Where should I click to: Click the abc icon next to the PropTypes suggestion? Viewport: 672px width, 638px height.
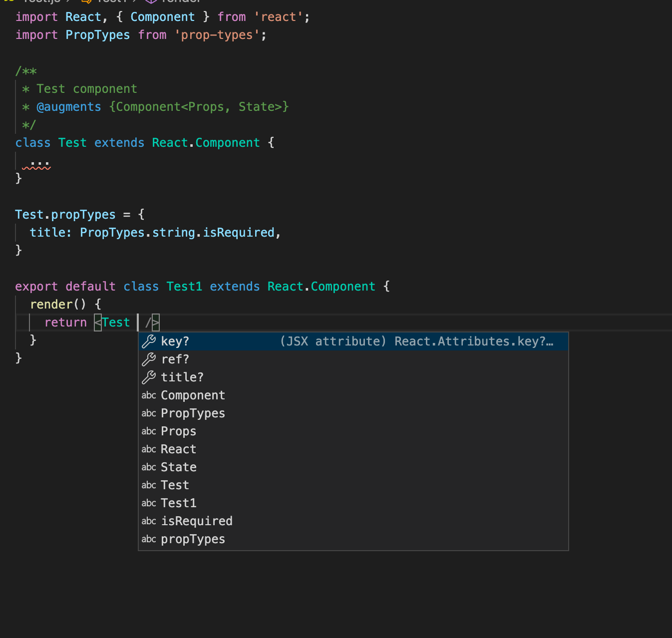point(148,413)
